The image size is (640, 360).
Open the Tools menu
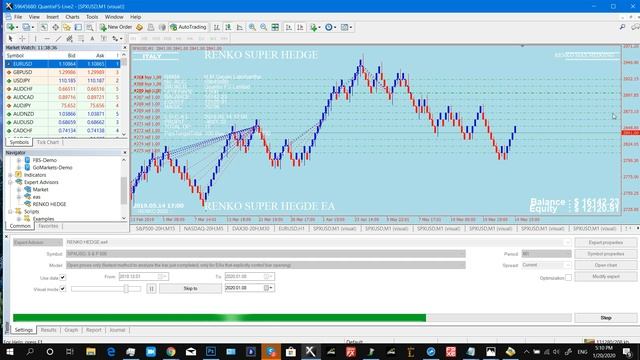click(x=92, y=17)
